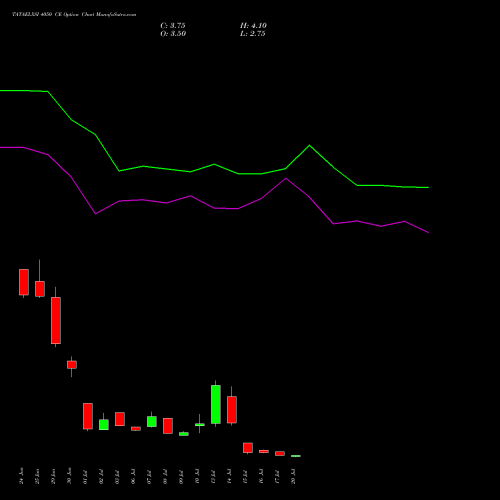Click the red candle above 24 Jun
Image resolution: width=500 pixels, height=500 pixels.
(24, 282)
